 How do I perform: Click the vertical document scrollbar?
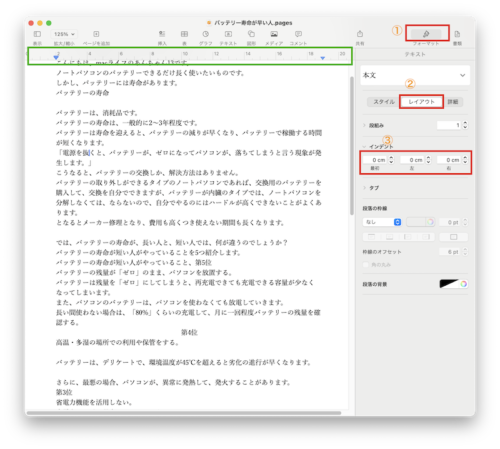(x=352, y=146)
